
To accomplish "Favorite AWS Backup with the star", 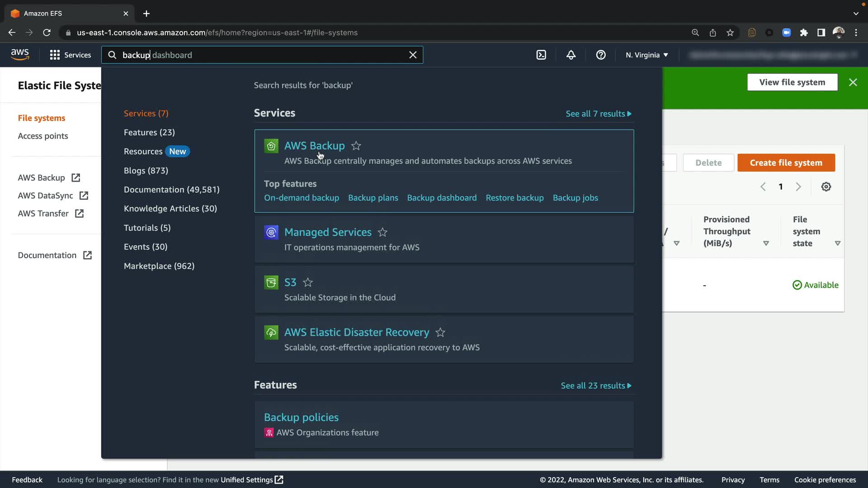I will pyautogui.click(x=356, y=146).
